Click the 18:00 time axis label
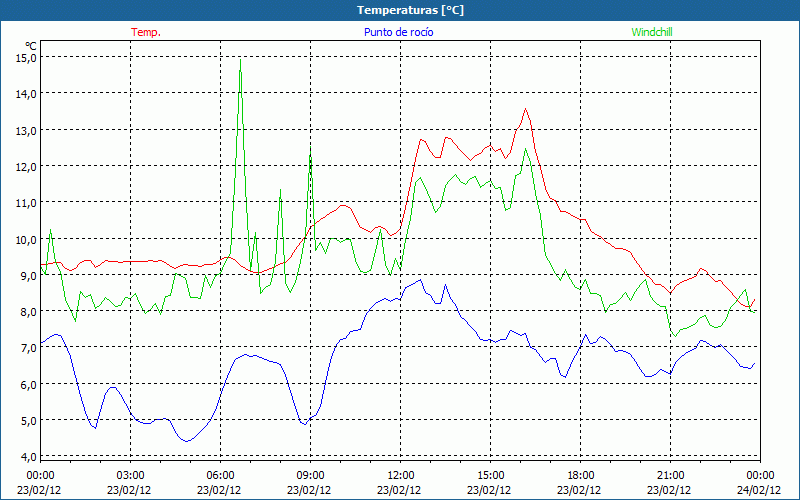The image size is (800, 500). coord(580,476)
